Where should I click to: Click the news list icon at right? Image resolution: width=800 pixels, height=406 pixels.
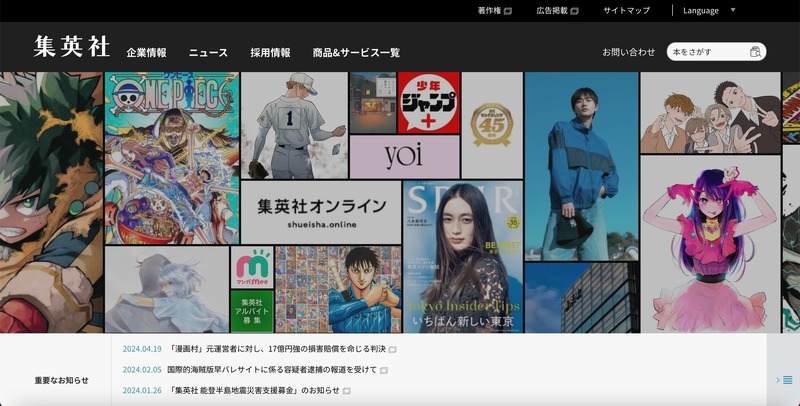(785, 380)
